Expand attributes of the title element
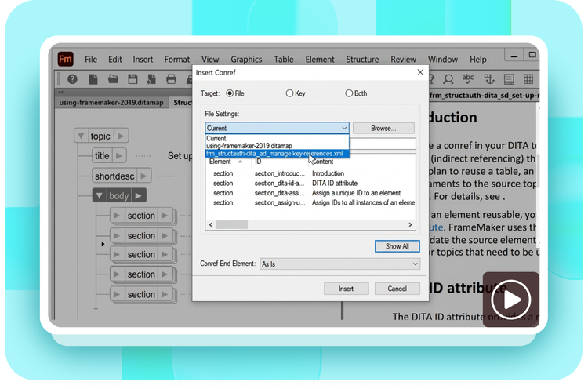This screenshot has width=588, height=389. tap(119, 155)
